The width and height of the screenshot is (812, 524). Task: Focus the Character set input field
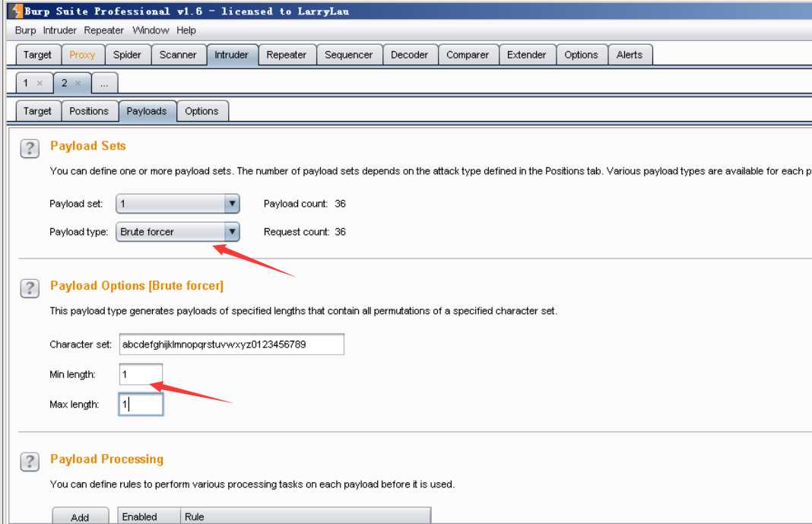231,345
